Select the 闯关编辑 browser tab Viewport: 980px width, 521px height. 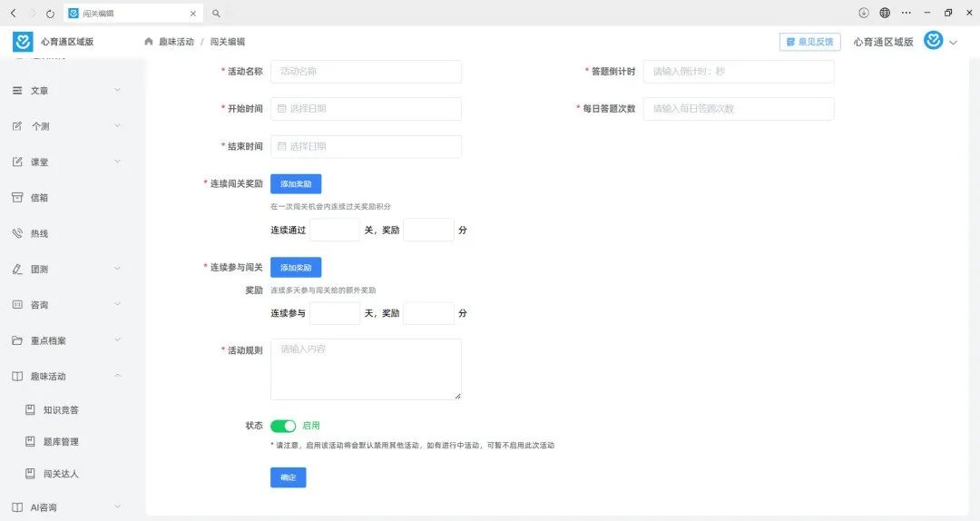point(133,13)
